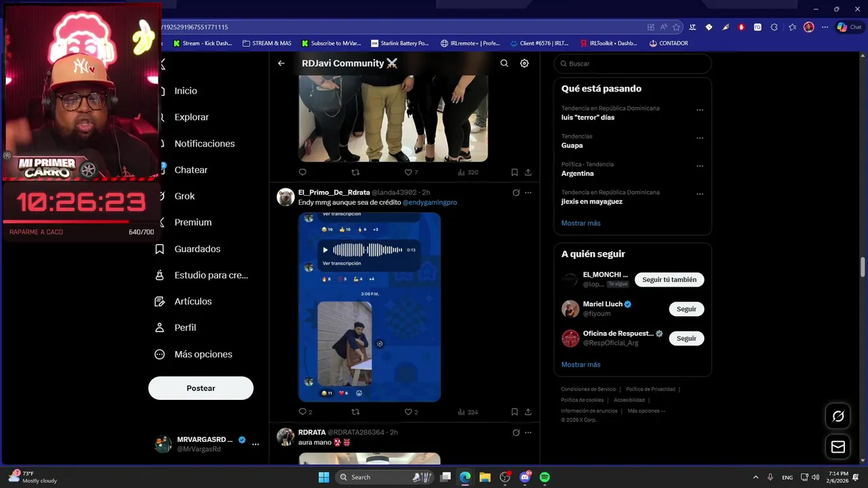Click the page vertical scrollbar thumb
The width and height of the screenshot is (868, 488).
point(863,267)
